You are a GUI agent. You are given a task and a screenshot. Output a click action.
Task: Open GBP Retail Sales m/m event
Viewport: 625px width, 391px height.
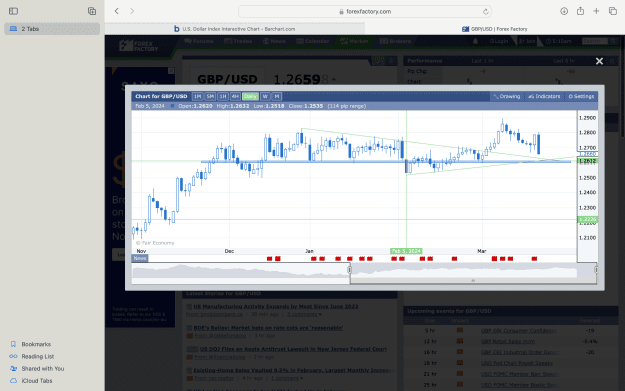507,341
